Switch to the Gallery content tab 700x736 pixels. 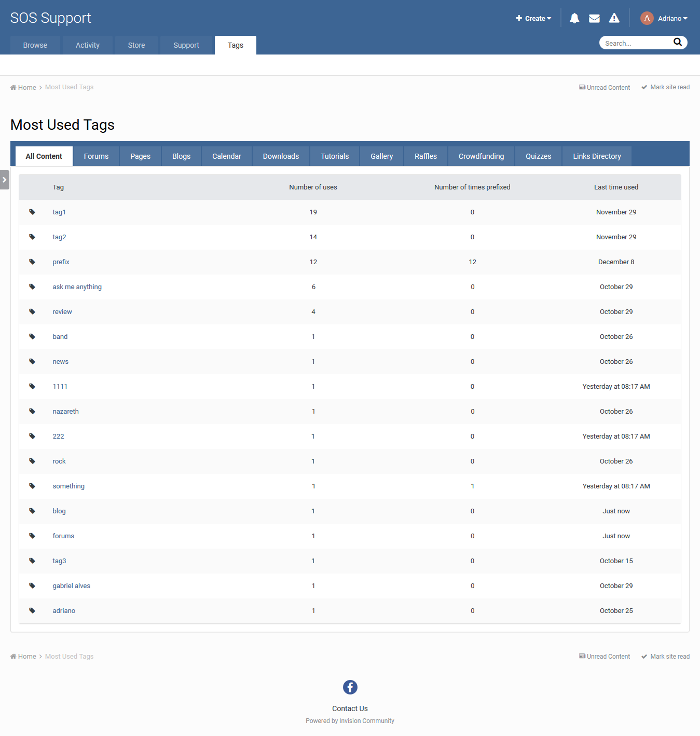[381, 156]
